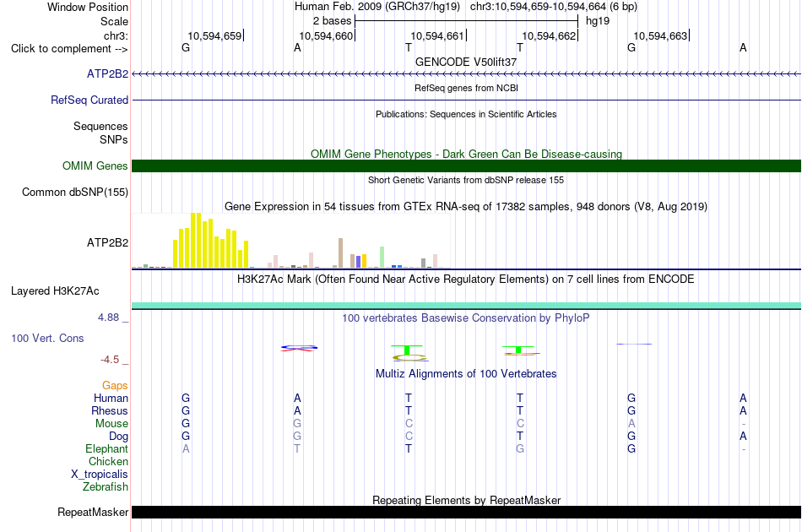This screenshot has height=532, width=802.
Task: Click the Publications: Sequences in Scientific Articles title
Action: coord(466,114)
